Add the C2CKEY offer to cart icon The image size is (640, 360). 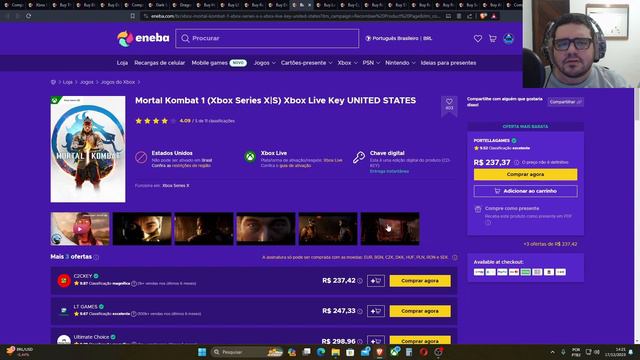tap(376, 281)
